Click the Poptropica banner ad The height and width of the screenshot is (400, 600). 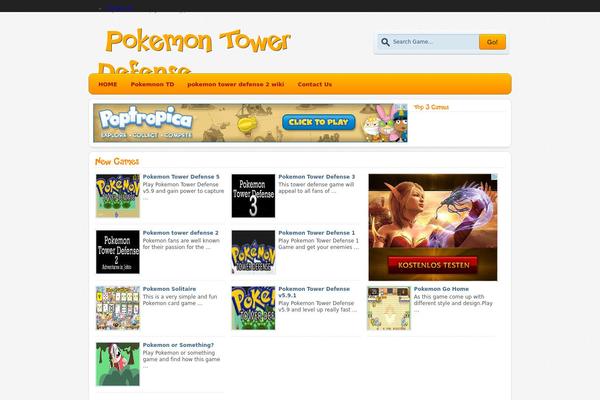click(250, 123)
